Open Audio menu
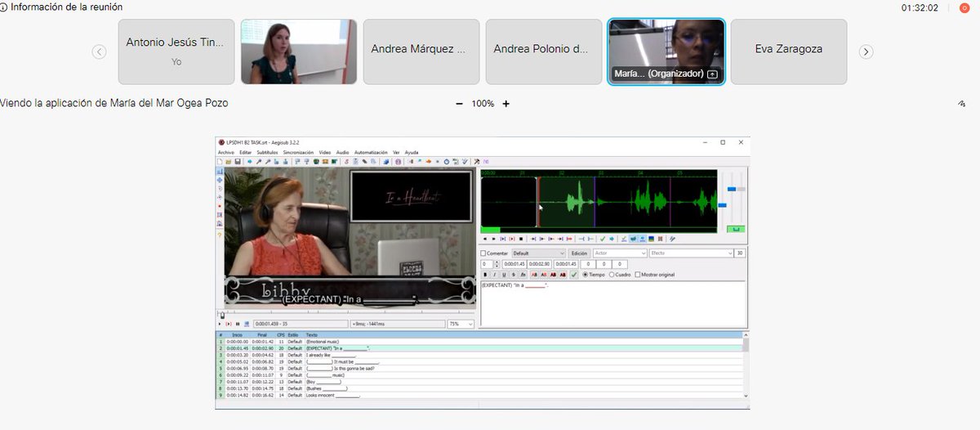This screenshot has width=980, height=430. point(342,152)
